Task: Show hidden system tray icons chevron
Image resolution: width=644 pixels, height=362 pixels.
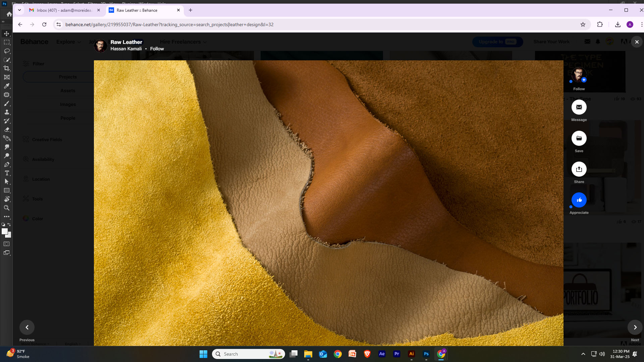Action: pos(583,354)
